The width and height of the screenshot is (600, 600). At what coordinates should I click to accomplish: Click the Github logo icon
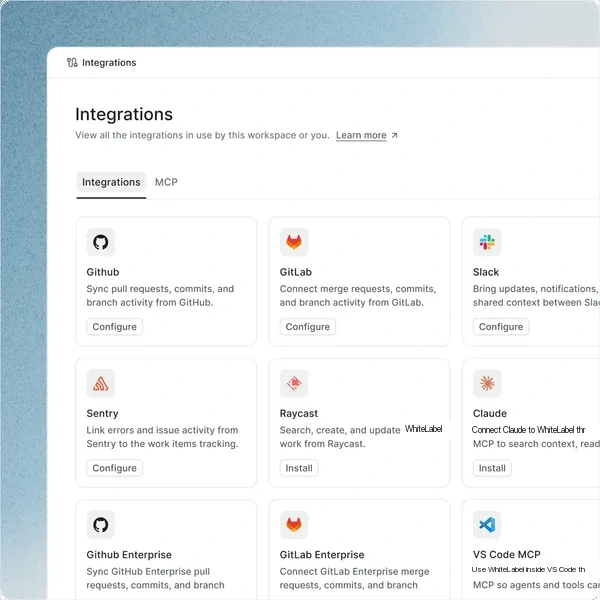(101, 242)
